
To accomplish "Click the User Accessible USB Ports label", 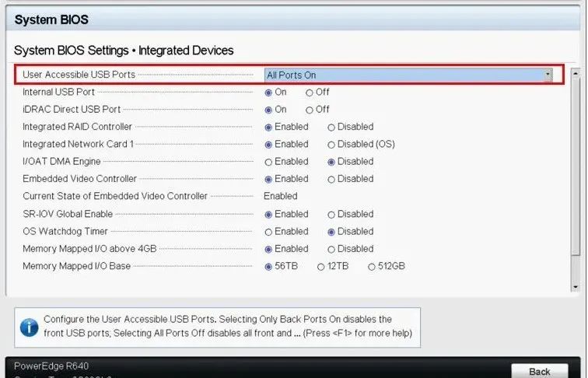I will click(x=79, y=75).
